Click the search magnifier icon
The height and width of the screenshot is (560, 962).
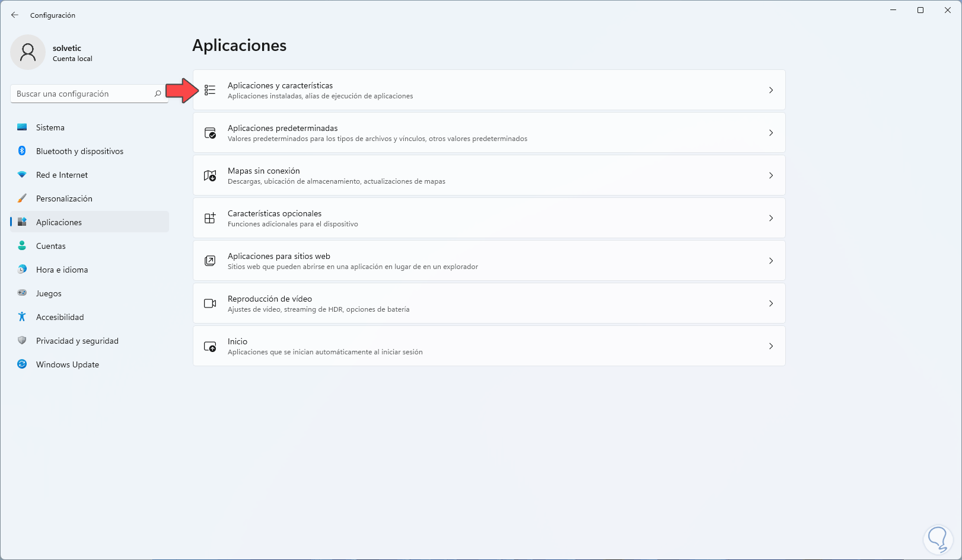tap(158, 94)
